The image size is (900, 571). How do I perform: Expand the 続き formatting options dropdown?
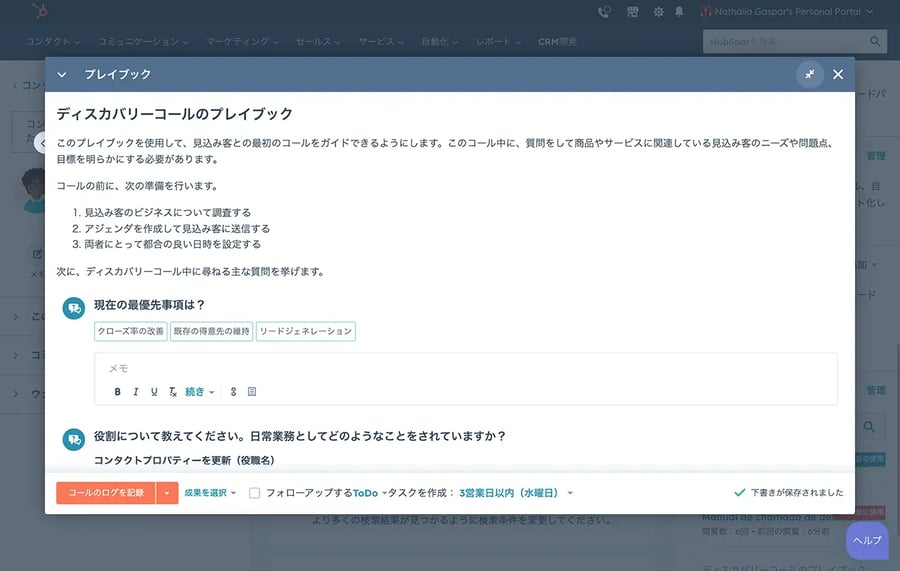point(200,392)
